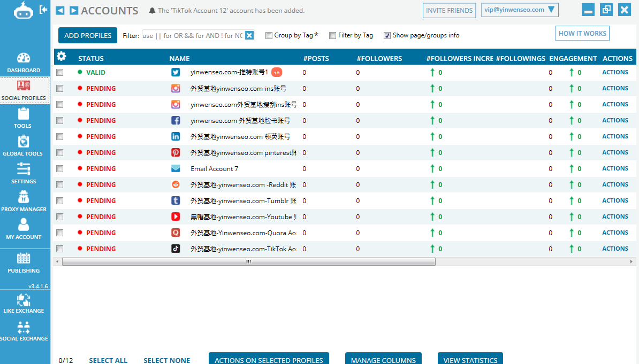This screenshot has height=364, width=639.
Task: Open the vip@yinwenseo.com account dropdown
Action: point(520,10)
